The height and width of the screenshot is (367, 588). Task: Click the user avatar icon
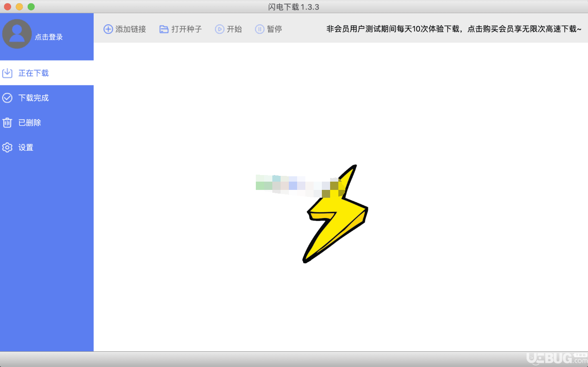pyautogui.click(x=17, y=34)
